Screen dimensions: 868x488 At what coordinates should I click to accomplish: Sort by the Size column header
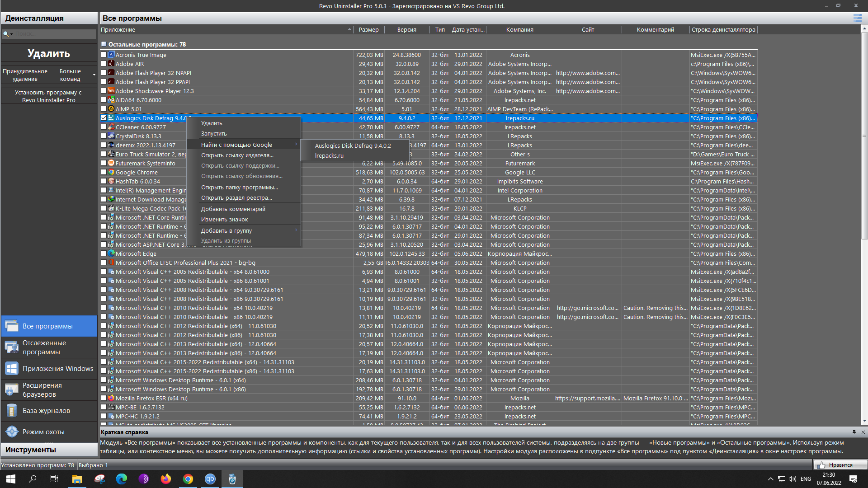(369, 29)
